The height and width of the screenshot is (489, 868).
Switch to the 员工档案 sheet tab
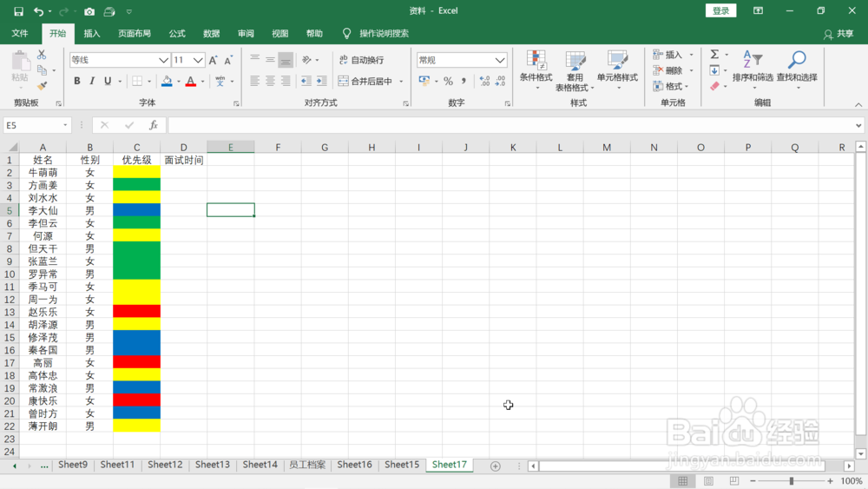(x=307, y=465)
